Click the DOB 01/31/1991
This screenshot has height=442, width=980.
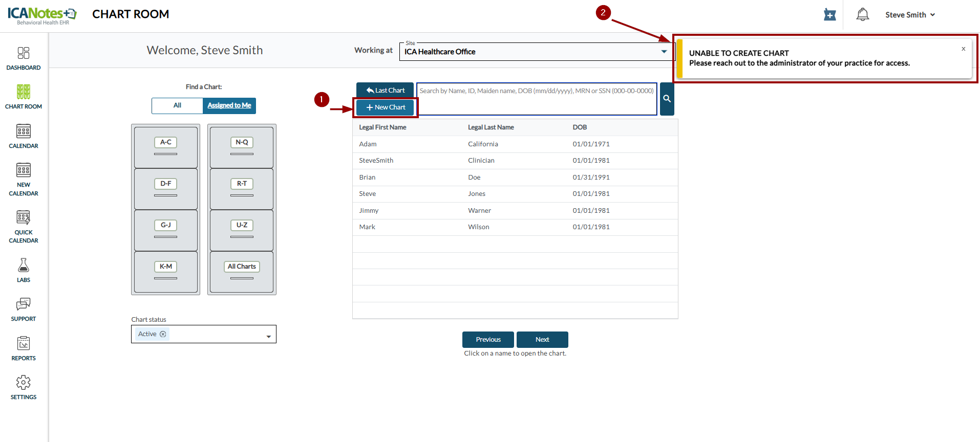[x=591, y=178]
